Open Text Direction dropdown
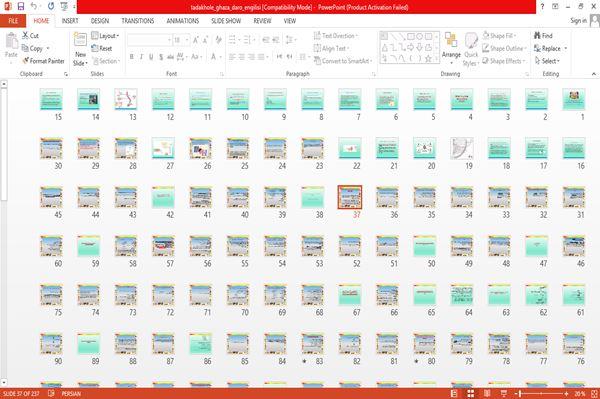The height and width of the screenshot is (399, 600). [336, 36]
